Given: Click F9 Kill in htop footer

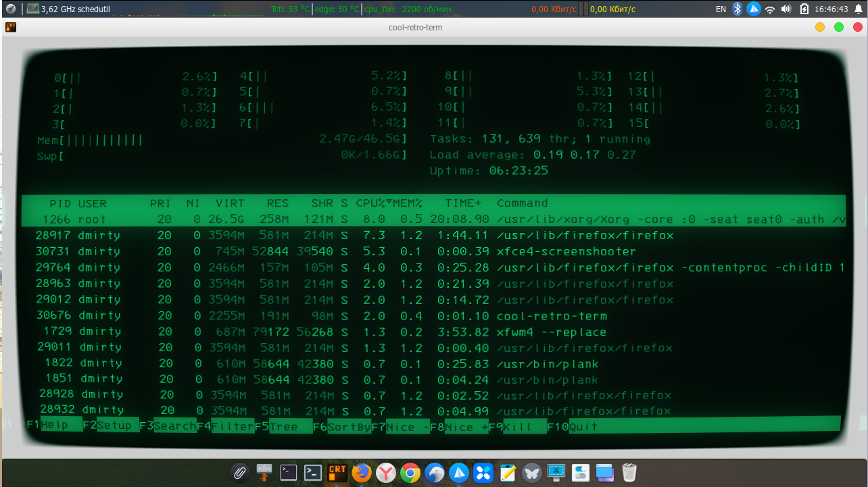Looking at the screenshot, I should (518, 426).
